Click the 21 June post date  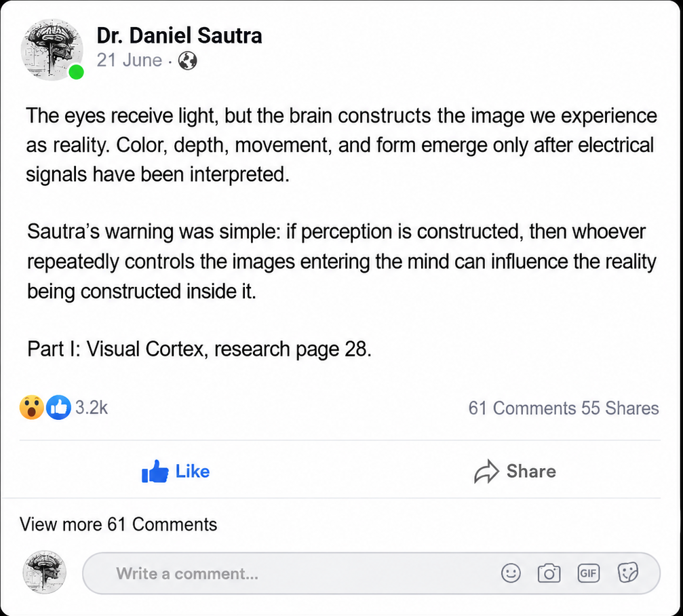click(130, 60)
